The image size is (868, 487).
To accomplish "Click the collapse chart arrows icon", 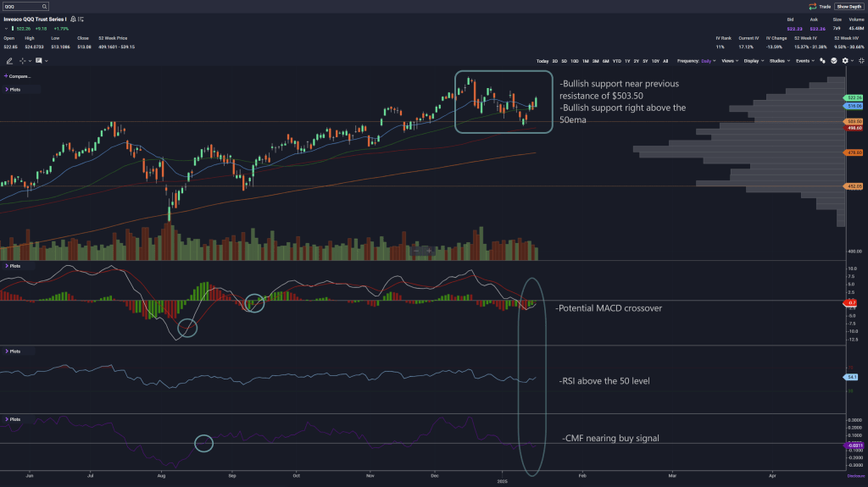I will (861, 61).
